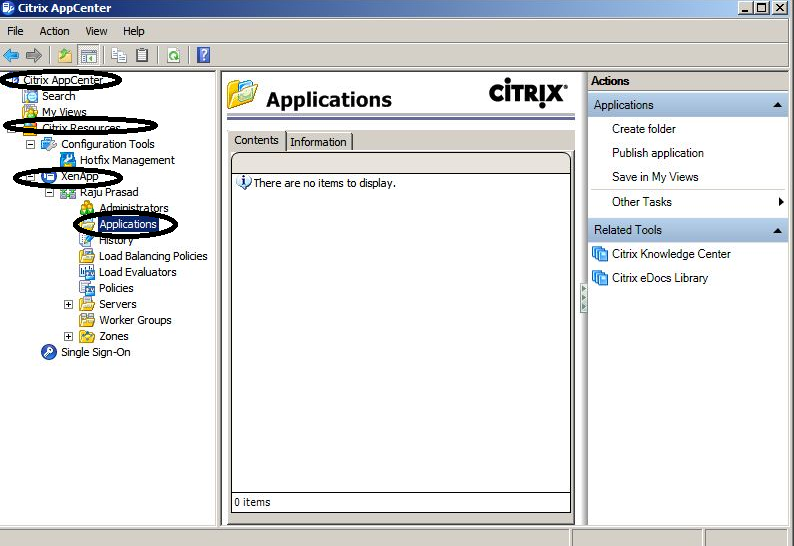Expand the Zones tree node
794x546 pixels.
coord(68,336)
